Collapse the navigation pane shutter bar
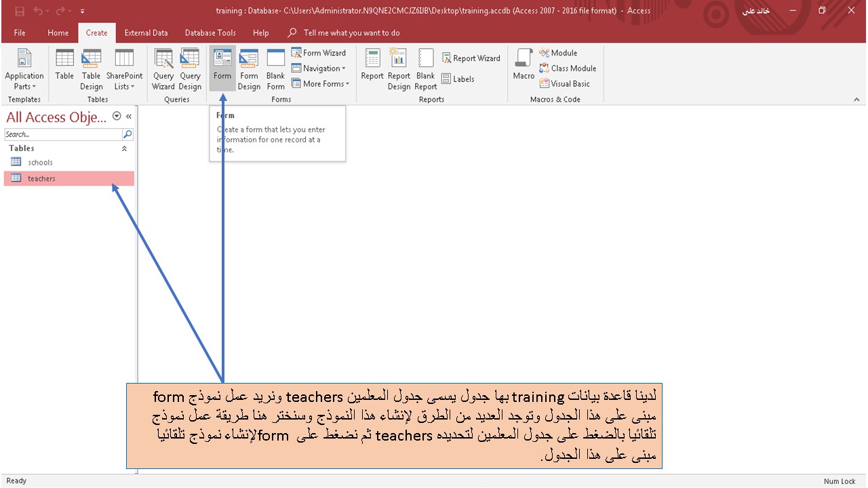Screen dimensions: 868x488 [129, 117]
